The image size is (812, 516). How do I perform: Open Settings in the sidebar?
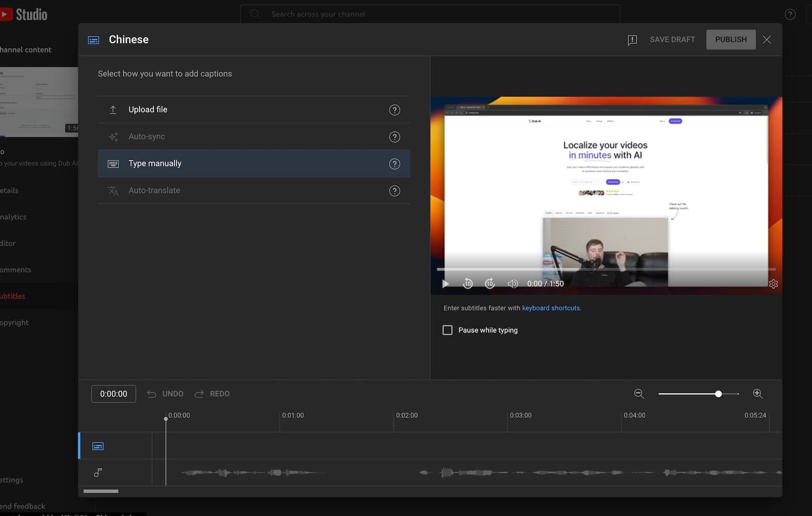(x=11, y=480)
